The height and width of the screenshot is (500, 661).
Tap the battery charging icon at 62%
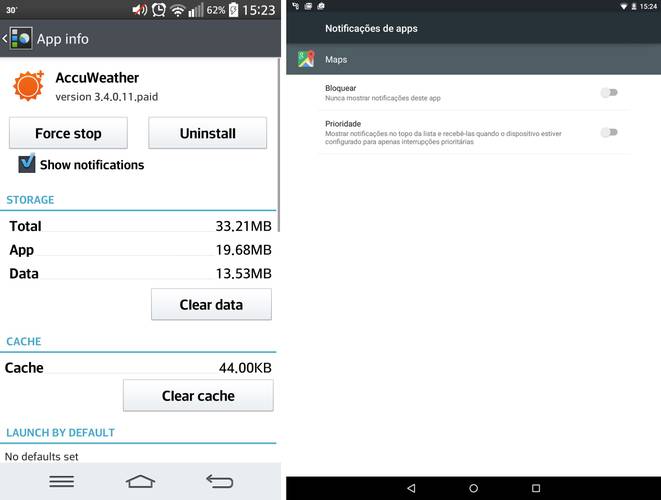233,10
